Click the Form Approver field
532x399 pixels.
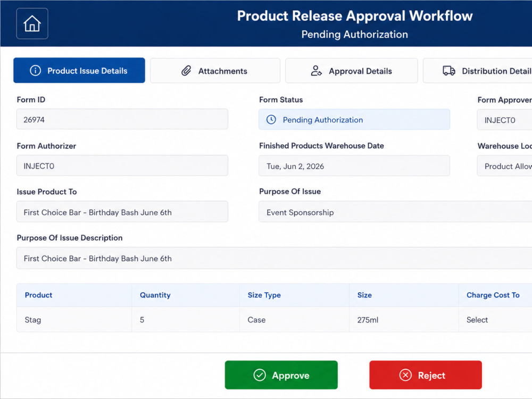504,119
